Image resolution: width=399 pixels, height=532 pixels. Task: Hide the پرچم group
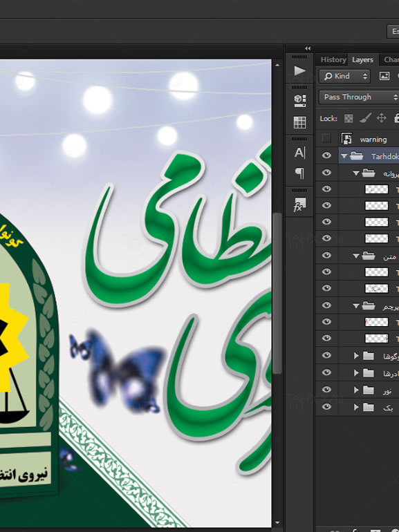pos(326,305)
